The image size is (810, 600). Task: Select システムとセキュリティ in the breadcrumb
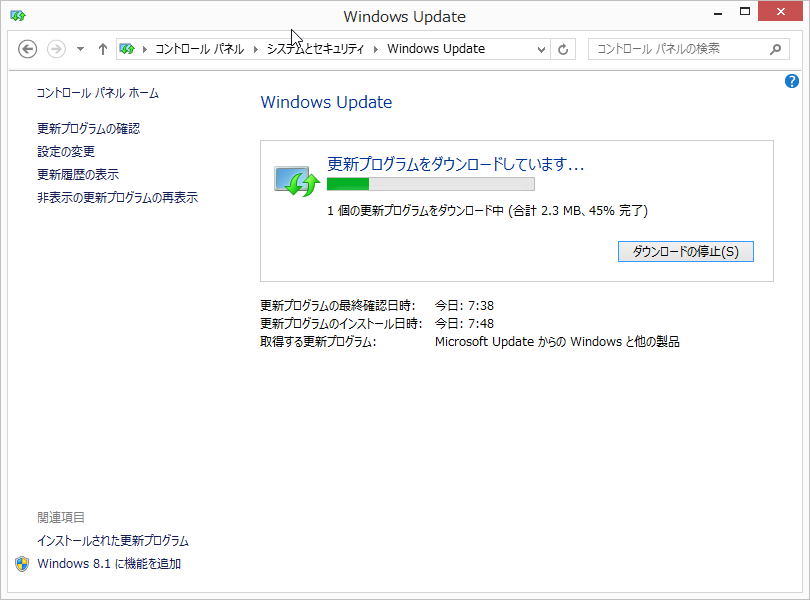click(315, 49)
